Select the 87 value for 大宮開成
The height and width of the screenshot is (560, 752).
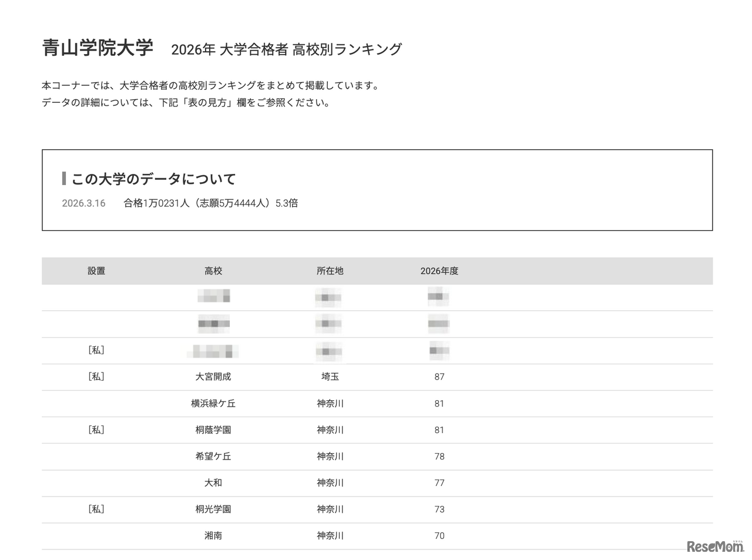(439, 377)
